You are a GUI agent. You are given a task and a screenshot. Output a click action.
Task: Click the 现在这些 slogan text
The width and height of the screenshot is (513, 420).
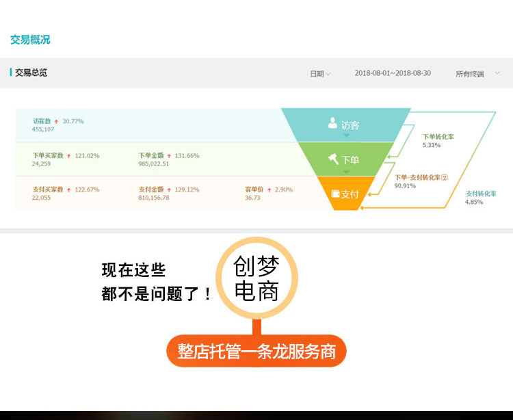point(133,270)
